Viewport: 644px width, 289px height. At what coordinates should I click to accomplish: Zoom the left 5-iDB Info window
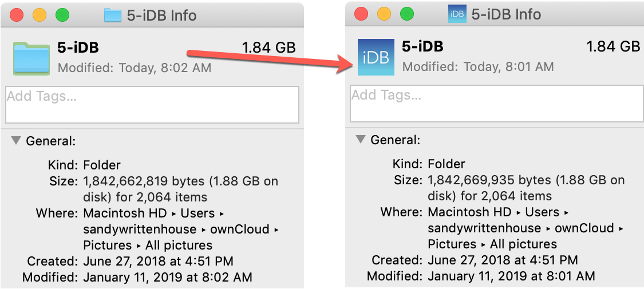(x=62, y=15)
